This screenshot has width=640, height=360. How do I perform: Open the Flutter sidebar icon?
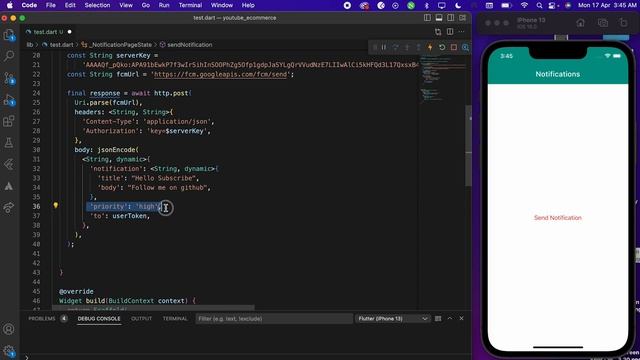[9, 164]
